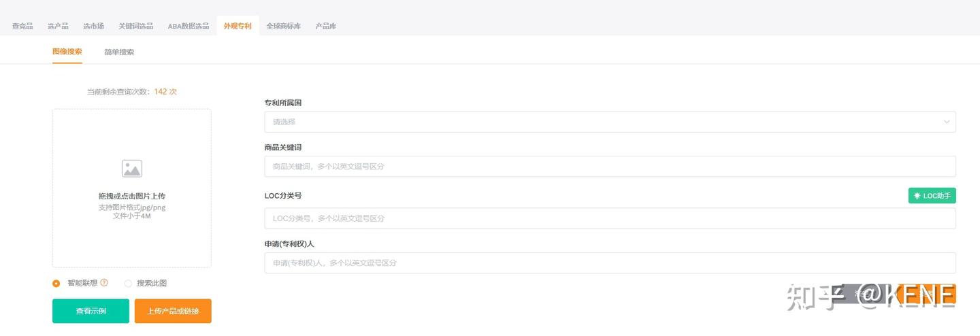Screen dimensions: 980x336
Task: Switch to the 简单搜索 tab
Action: [x=119, y=52]
